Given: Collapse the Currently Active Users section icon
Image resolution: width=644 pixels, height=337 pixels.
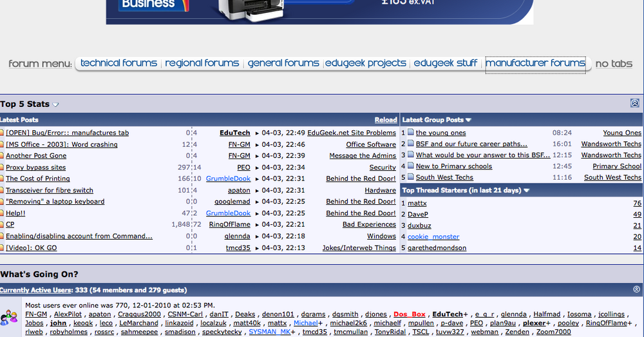Looking at the screenshot, I should click(x=636, y=289).
